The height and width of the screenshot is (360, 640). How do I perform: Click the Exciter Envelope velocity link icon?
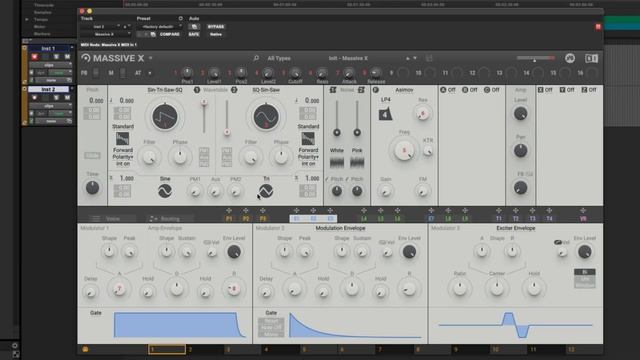pos(558,242)
